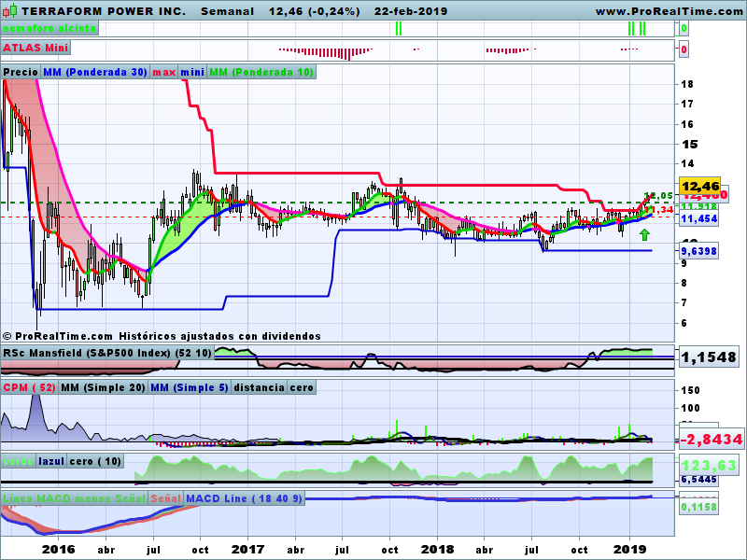
Task: Click the cero label in CPM panel
Action: (x=302, y=387)
